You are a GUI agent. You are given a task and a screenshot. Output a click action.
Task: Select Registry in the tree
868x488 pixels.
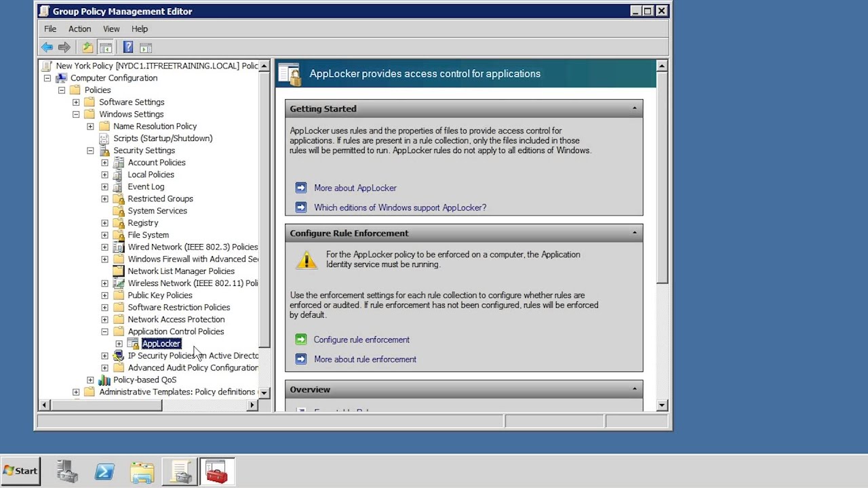click(x=143, y=223)
